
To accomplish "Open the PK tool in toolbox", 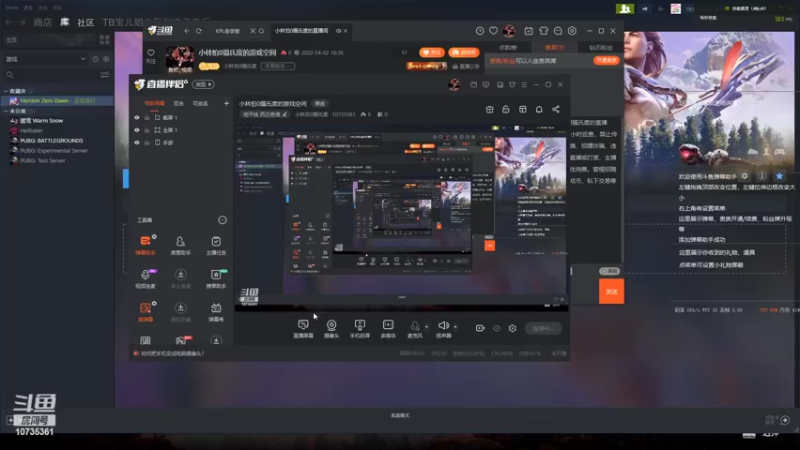I will (182, 340).
